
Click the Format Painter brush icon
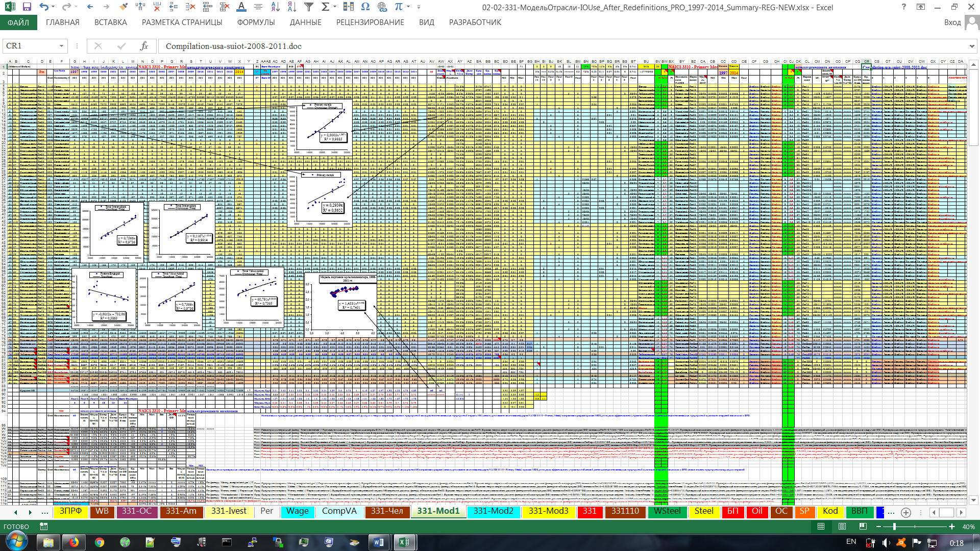click(x=123, y=7)
